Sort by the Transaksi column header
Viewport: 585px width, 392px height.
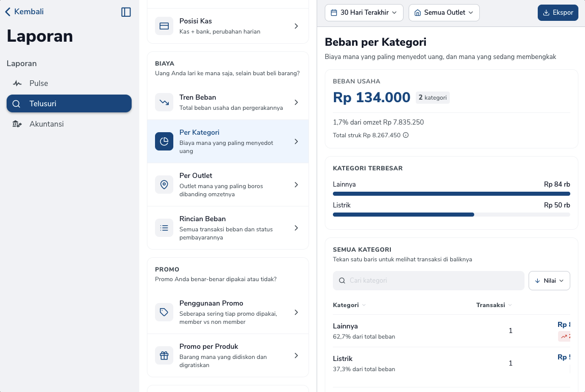click(494, 305)
